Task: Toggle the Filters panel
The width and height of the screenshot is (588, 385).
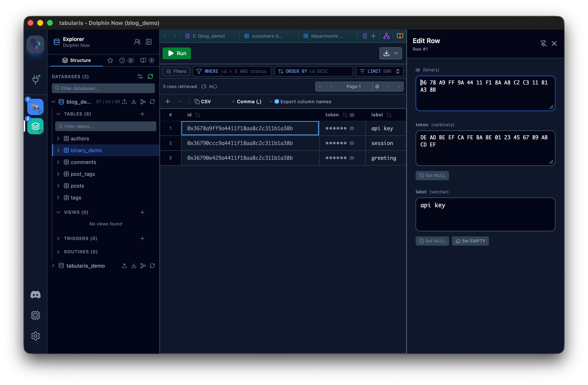Action: [176, 71]
